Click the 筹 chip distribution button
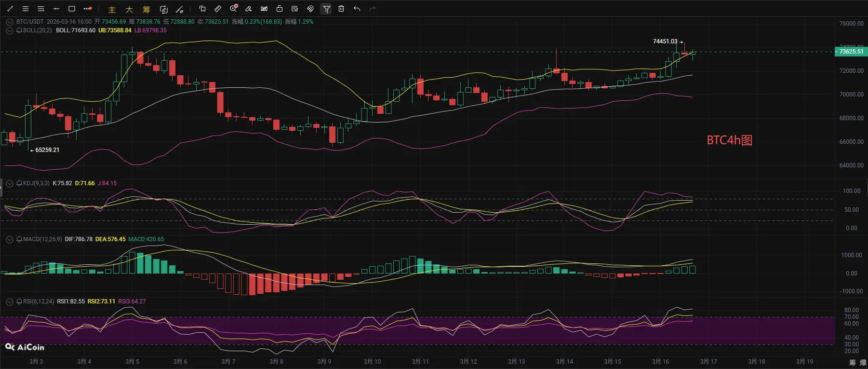The height and width of the screenshot is (369, 868). pyautogui.click(x=147, y=9)
